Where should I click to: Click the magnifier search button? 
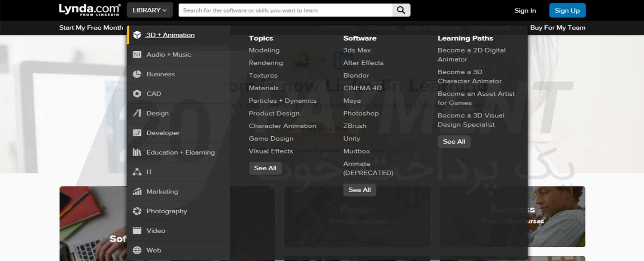tap(401, 10)
